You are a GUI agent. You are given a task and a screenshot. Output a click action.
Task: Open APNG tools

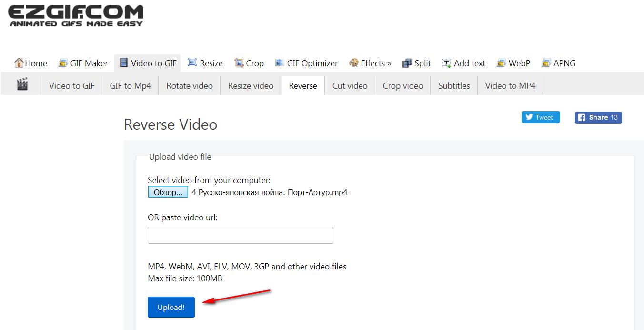click(558, 63)
